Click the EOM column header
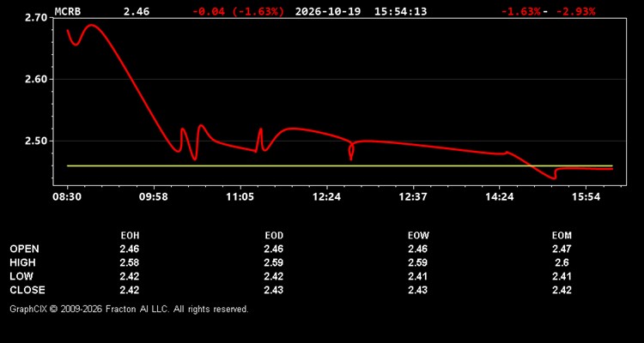644x343 pixels. coord(562,236)
